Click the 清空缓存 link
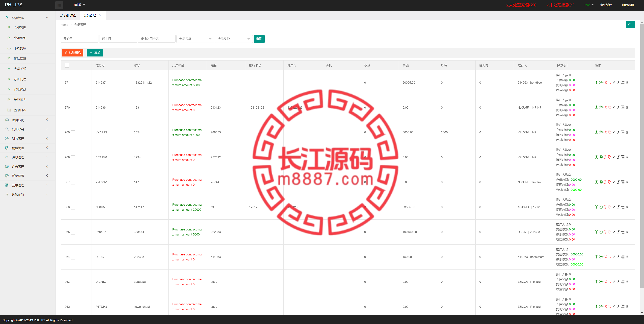Image resolution: width=644 pixels, height=324 pixels. 605,5
